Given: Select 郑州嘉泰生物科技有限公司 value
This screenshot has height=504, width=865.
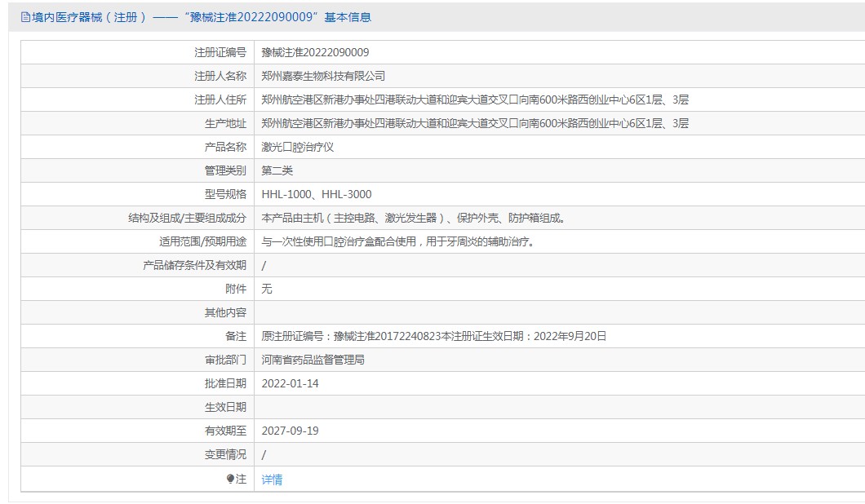Looking at the screenshot, I should point(323,76).
